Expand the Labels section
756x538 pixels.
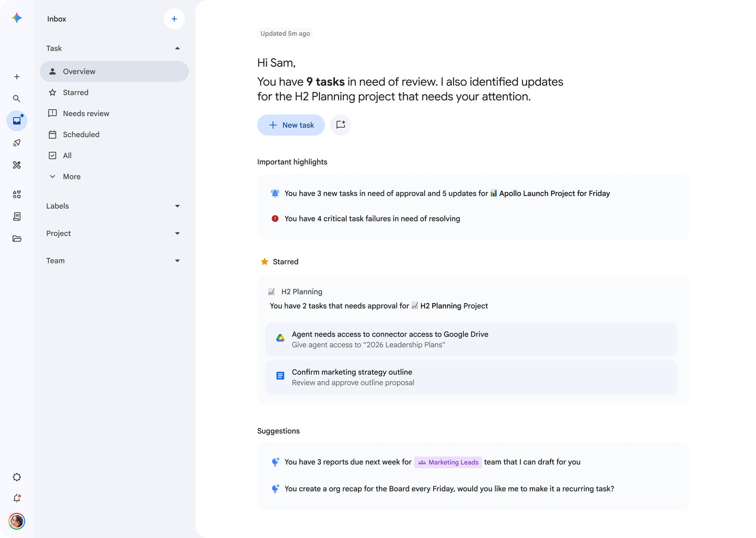pos(177,206)
